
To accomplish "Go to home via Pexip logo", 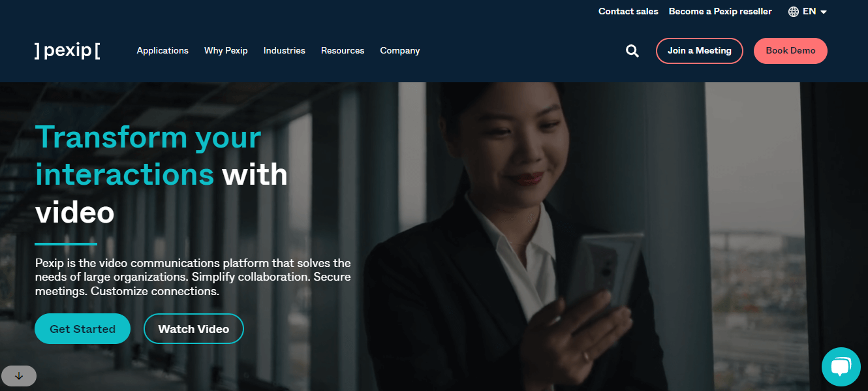I will click(67, 51).
